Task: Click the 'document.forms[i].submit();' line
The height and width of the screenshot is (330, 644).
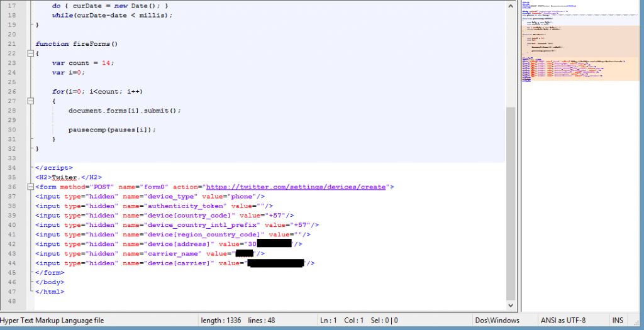Action: tap(125, 111)
